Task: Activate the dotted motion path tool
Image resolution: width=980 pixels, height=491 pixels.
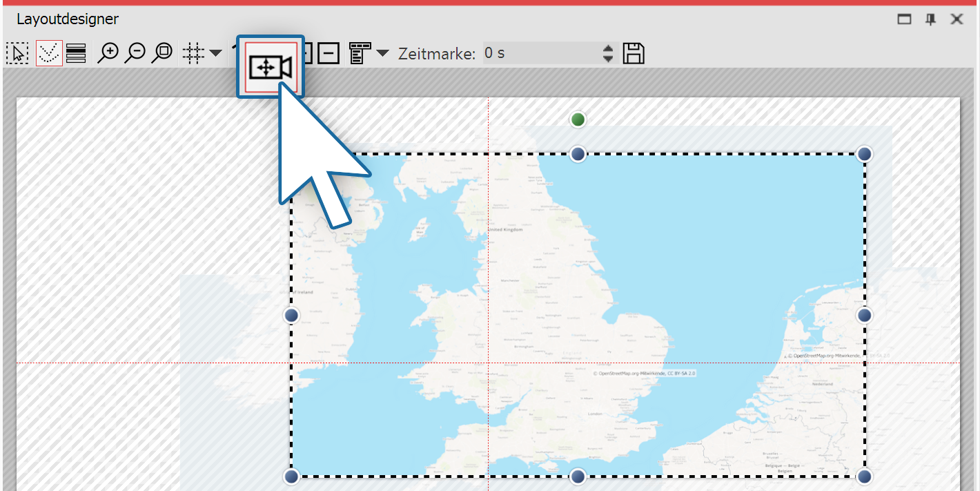Action: pyautogui.click(x=48, y=52)
